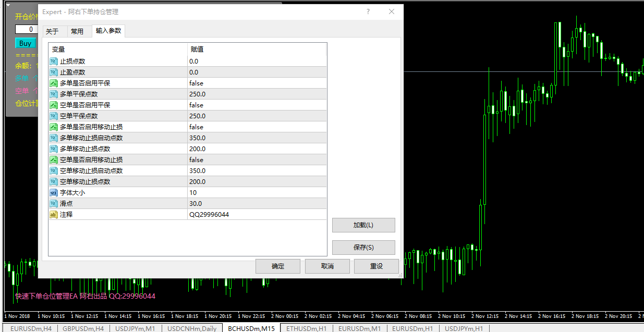
Task: Toggle 空单是否启用平保 false value
Action: pyautogui.click(x=197, y=105)
